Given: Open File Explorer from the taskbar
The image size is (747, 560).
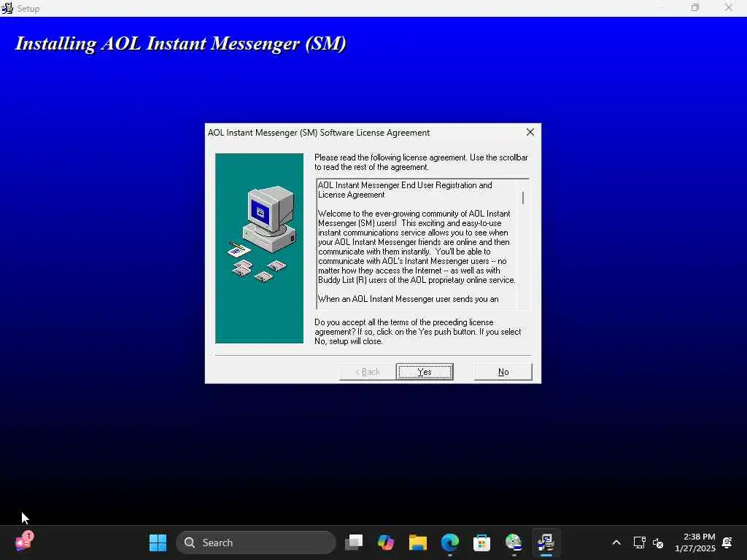Looking at the screenshot, I should [418, 542].
